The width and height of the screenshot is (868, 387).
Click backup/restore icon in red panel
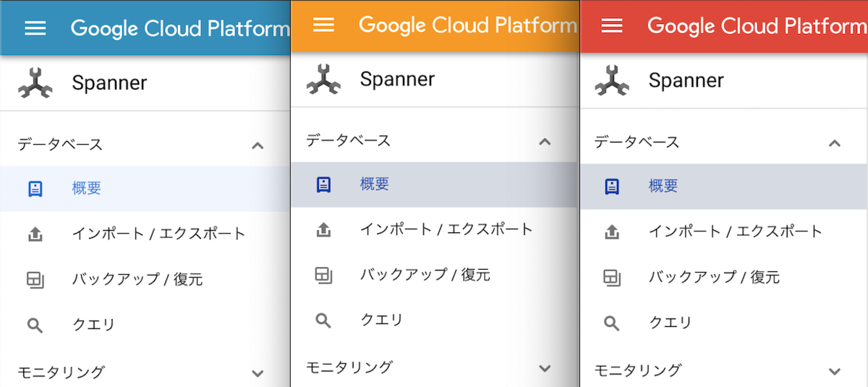pyautogui.click(x=612, y=277)
